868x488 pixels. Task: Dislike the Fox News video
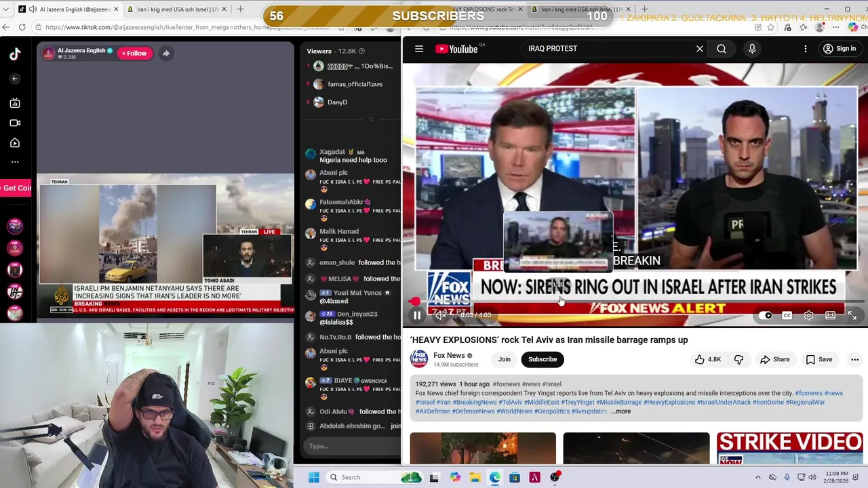[x=739, y=359]
